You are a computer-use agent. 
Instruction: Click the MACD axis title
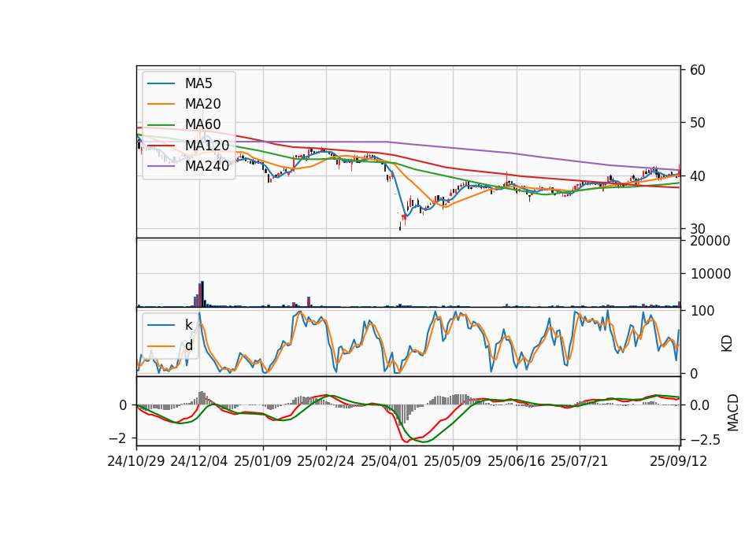tap(732, 412)
